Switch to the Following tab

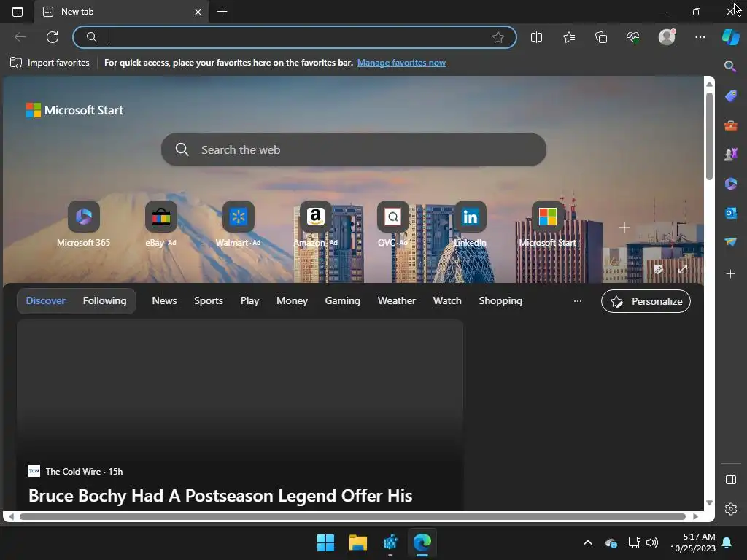click(x=105, y=300)
